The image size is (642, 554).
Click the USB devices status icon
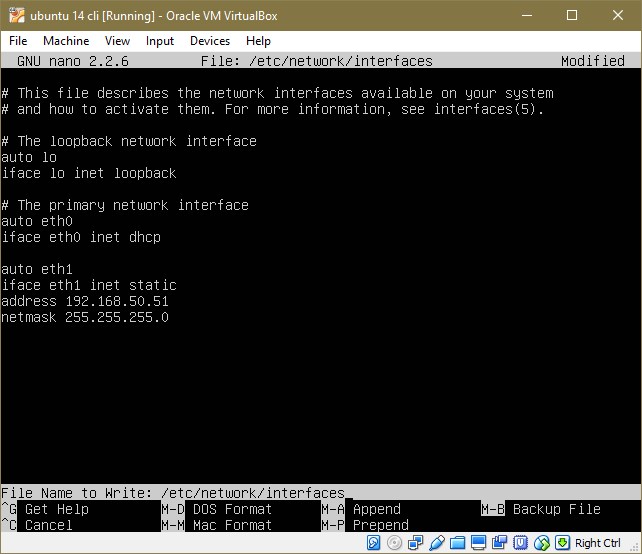[436, 543]
